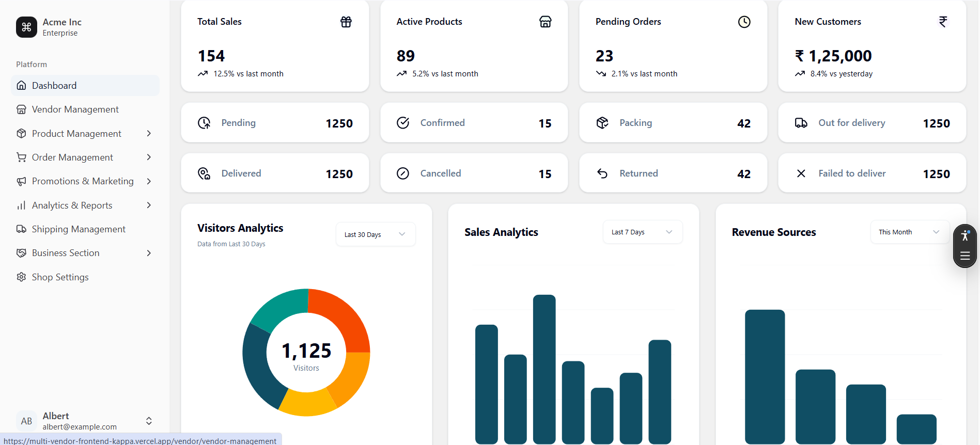Open Shop Settings in sidebar
Screen dimensions: 980x445
60,277
